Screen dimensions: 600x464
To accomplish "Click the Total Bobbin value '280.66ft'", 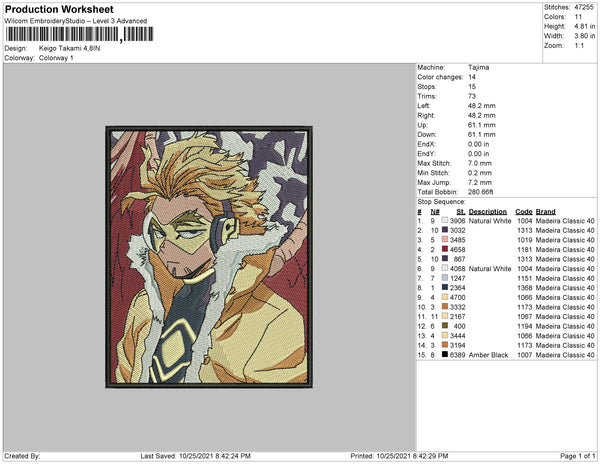I will point(481,192).
